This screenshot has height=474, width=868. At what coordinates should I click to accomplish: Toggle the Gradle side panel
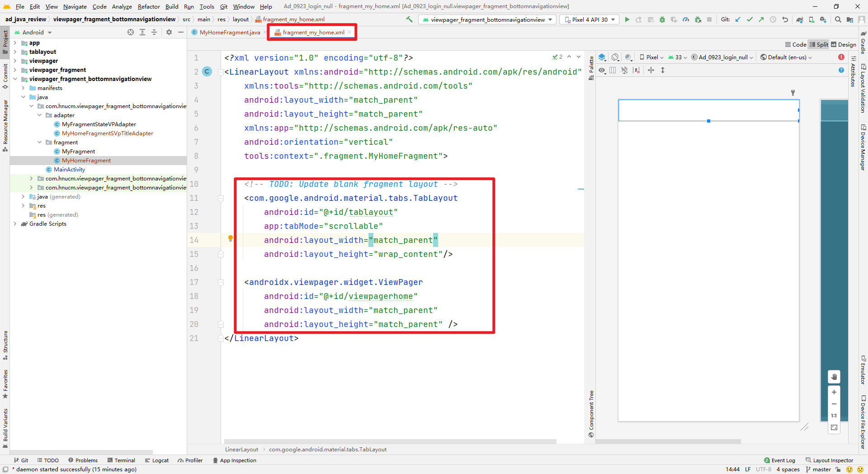point(863,43)
